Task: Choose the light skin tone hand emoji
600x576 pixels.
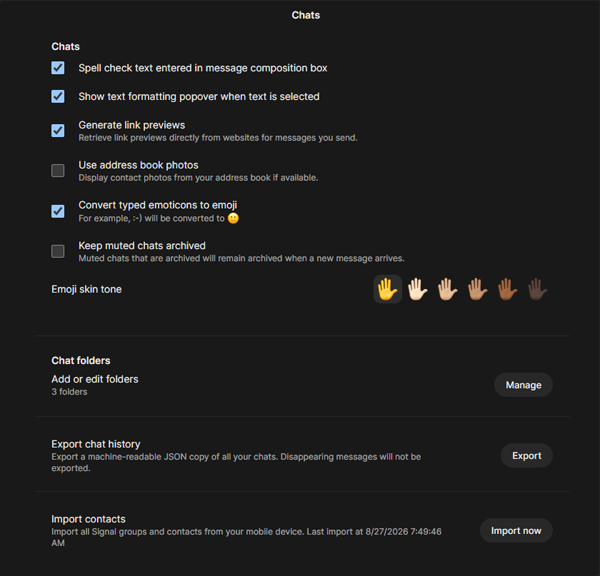Action: tap(417, 289)
